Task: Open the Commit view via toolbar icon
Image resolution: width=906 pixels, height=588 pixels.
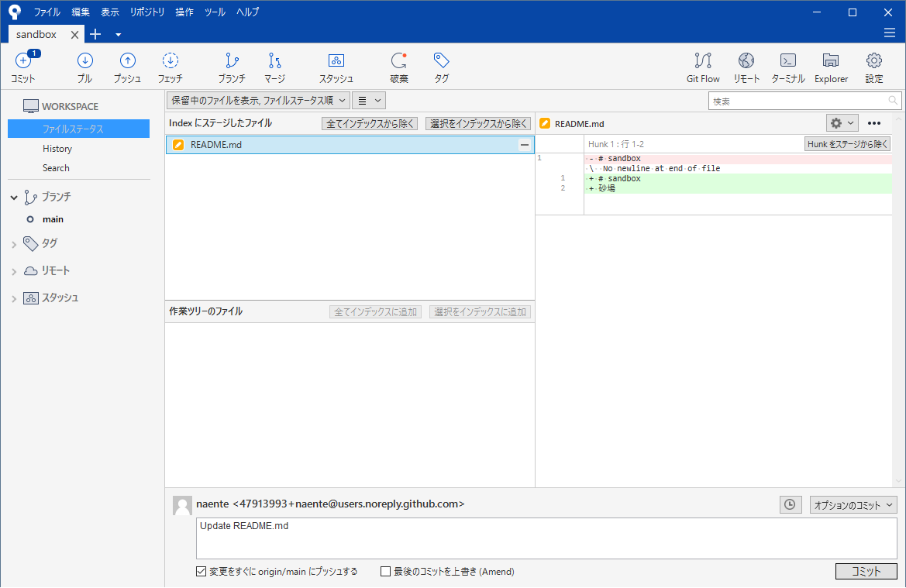Action: tap(23, 67)
